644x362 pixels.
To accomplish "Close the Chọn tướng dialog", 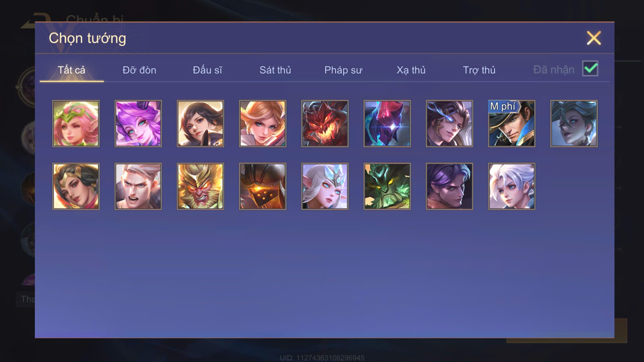I will [594, 38].
